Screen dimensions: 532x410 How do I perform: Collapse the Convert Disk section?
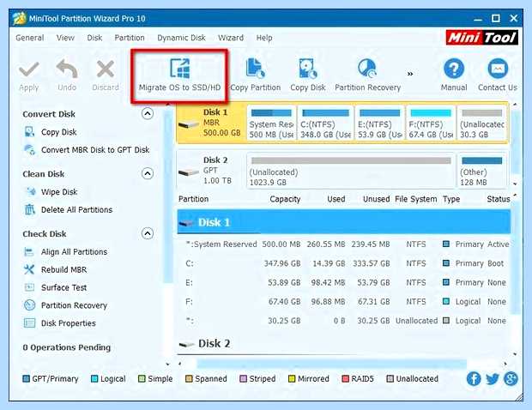[148, 113]
